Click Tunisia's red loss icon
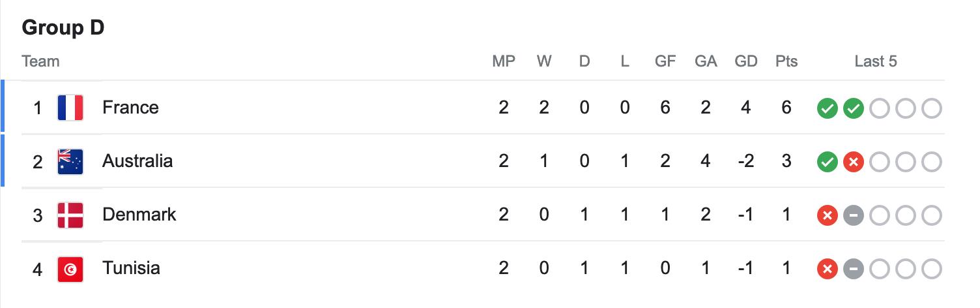The image size is (980, 308). 827,269
